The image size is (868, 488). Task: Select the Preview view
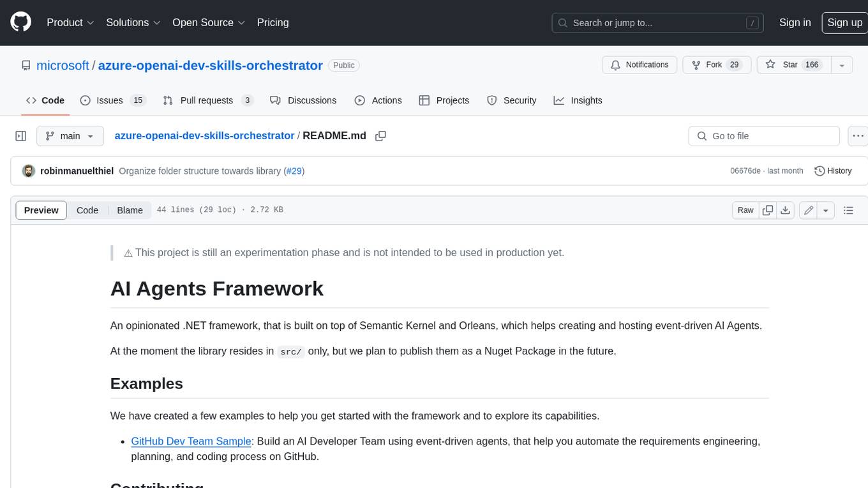[41, 210]
